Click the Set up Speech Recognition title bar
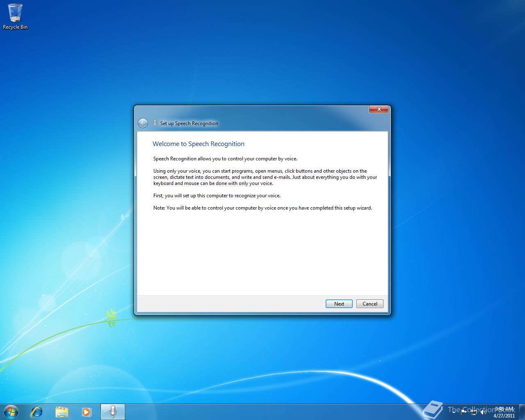525x420 pixels. click(x=189, y=123)
